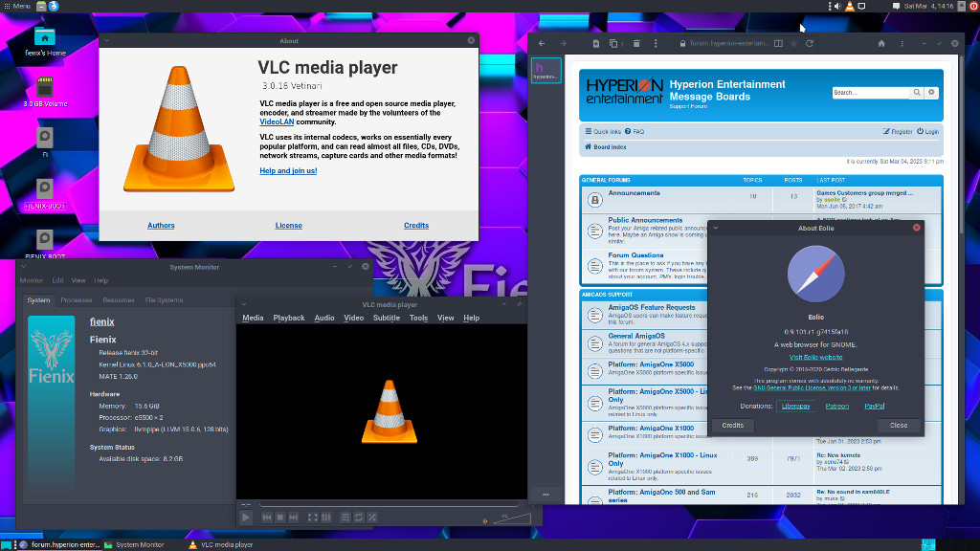Viewport: 980px width, 551px height.
Task: Toggle reader mode icon in address bar
Action: (x=778, y=44)
